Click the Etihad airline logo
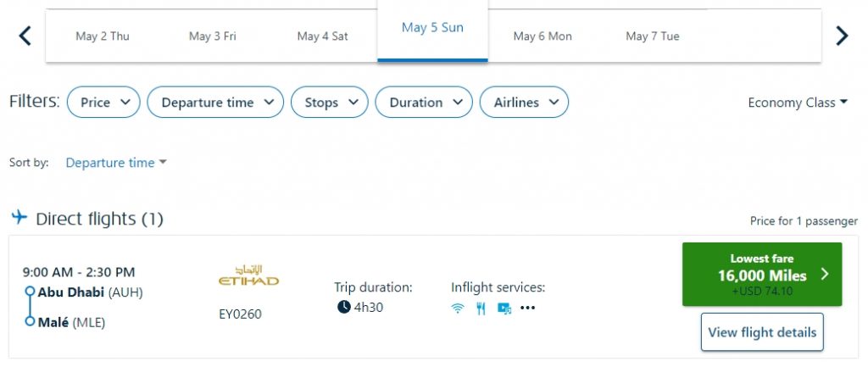 tap(248, 275)
